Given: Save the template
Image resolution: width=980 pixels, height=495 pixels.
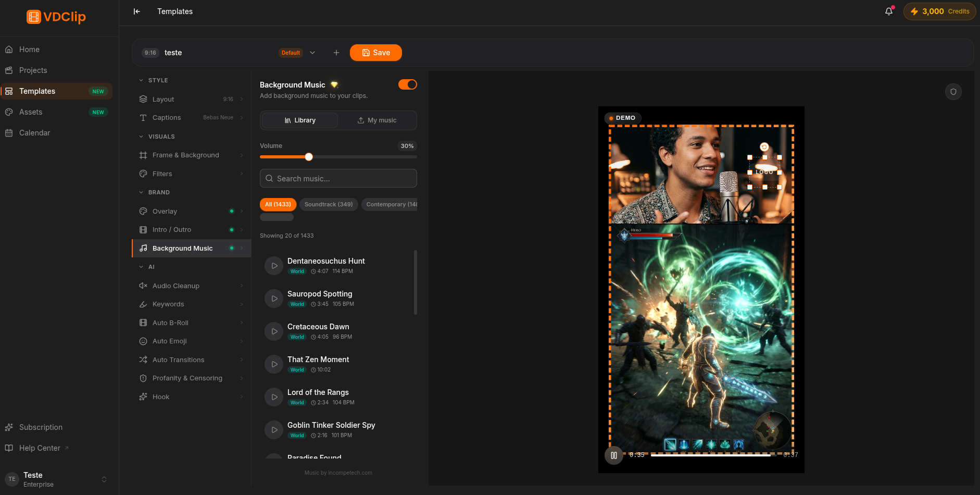Looking at the screenshot, I should point(376,53).
